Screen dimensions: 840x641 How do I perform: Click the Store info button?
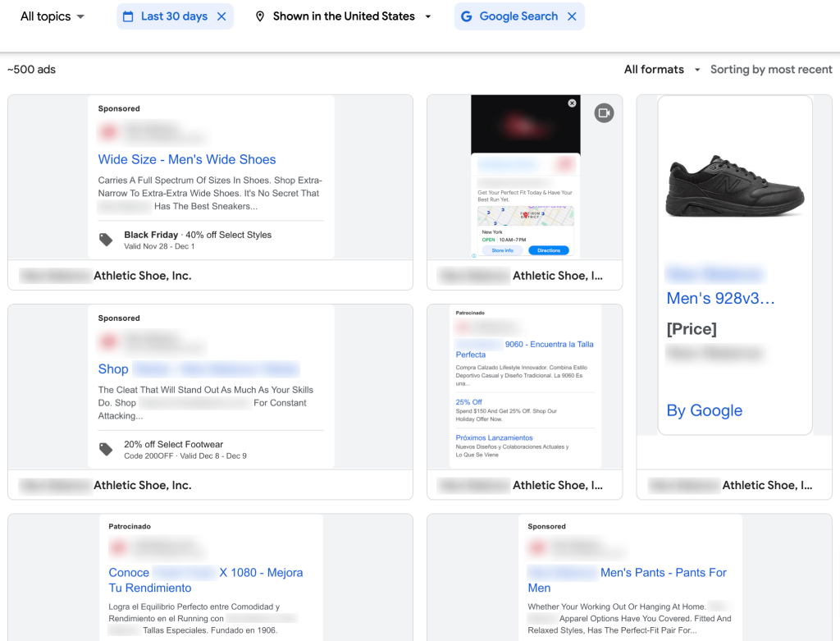(x=502, y=250)
